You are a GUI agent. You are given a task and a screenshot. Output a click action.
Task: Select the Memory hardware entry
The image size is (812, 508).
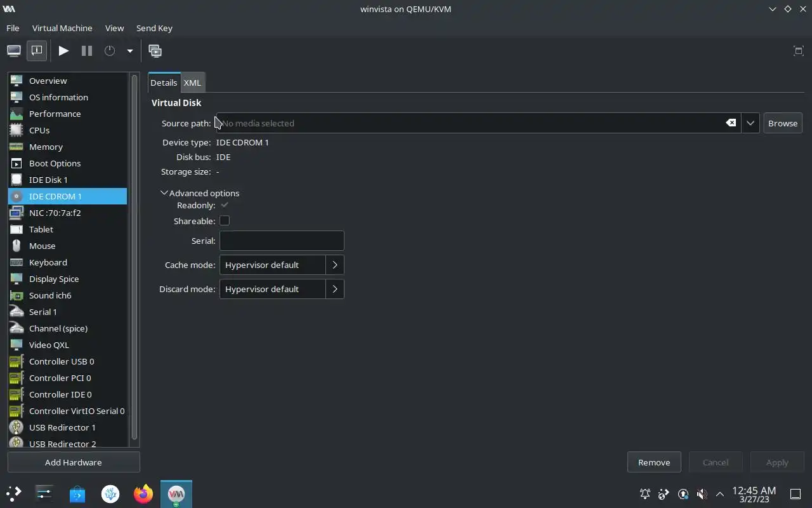pos(67,147)
